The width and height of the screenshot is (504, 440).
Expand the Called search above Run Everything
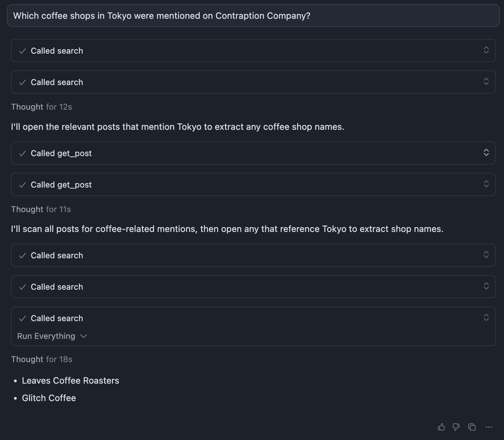tap(487, 318)
